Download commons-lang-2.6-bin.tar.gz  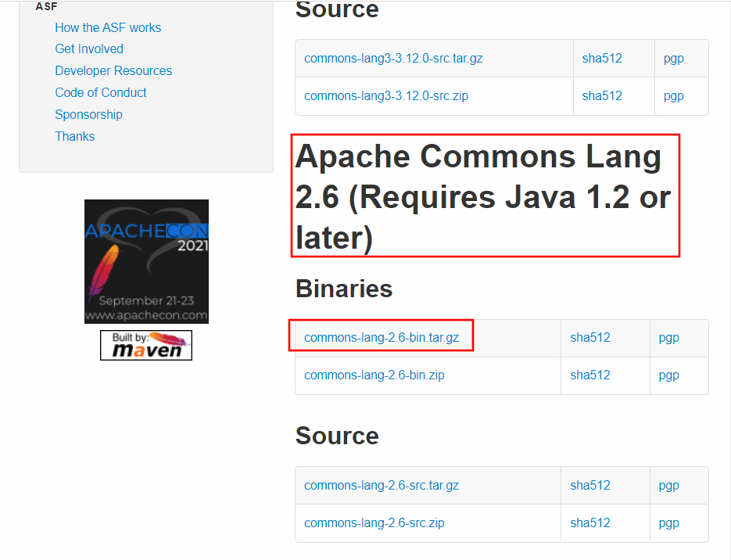point(382,338)
